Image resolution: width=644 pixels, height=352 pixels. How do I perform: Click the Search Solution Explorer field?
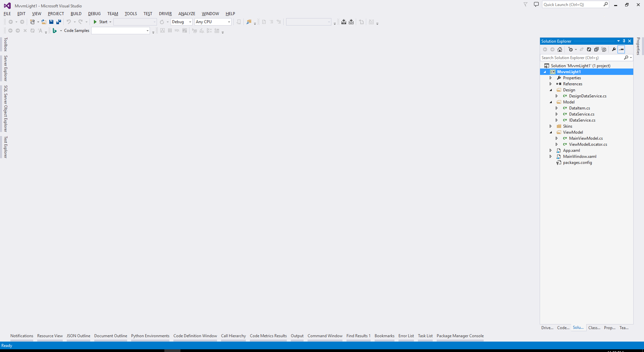tap(582, 58)
